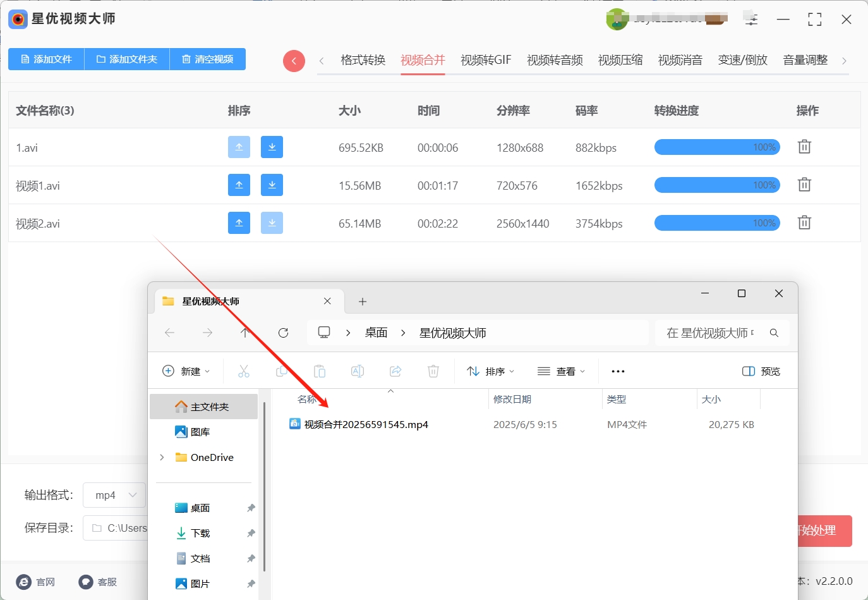Switch to 视频消音 tab
The width and height of the screenshot is (868, 600).
680,60
